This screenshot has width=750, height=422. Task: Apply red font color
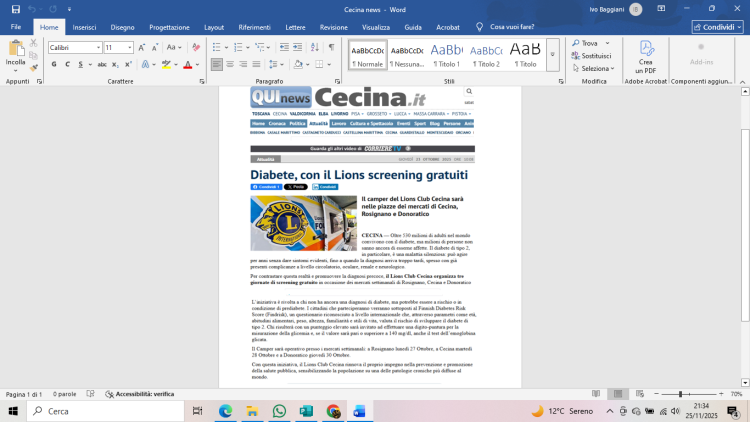188,64
